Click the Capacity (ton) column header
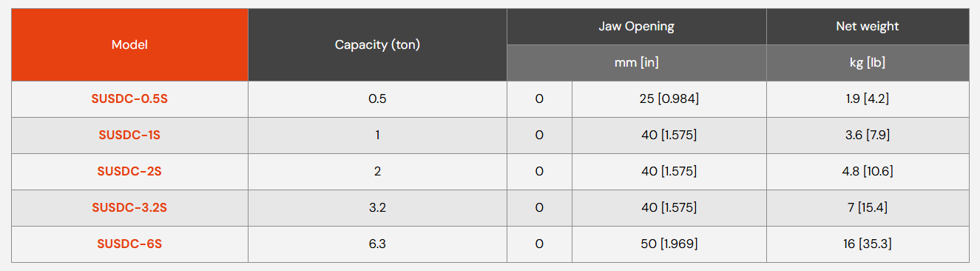The width and height of the screenshot is (980, 271). (x=377, y=44)
